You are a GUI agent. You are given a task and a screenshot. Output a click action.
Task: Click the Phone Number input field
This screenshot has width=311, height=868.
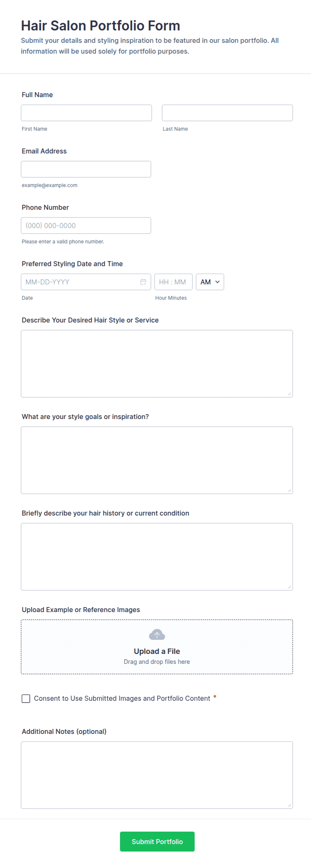(86, 226)
